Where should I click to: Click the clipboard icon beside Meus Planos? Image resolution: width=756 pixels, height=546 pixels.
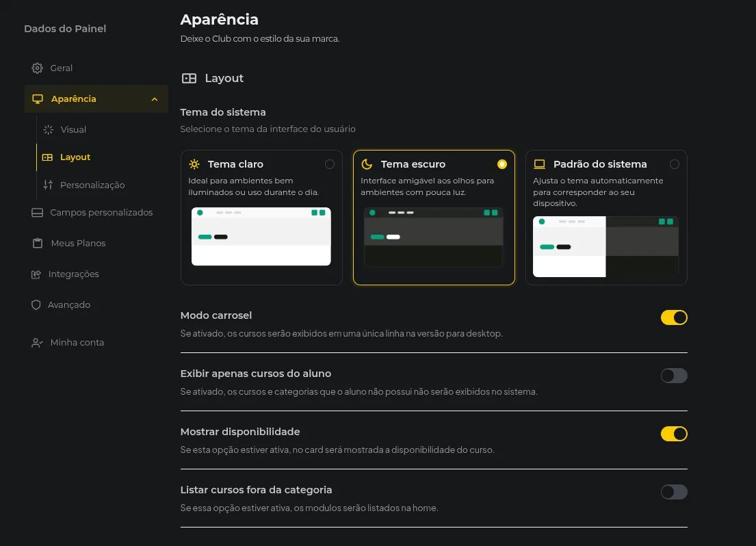click(38, 243)
